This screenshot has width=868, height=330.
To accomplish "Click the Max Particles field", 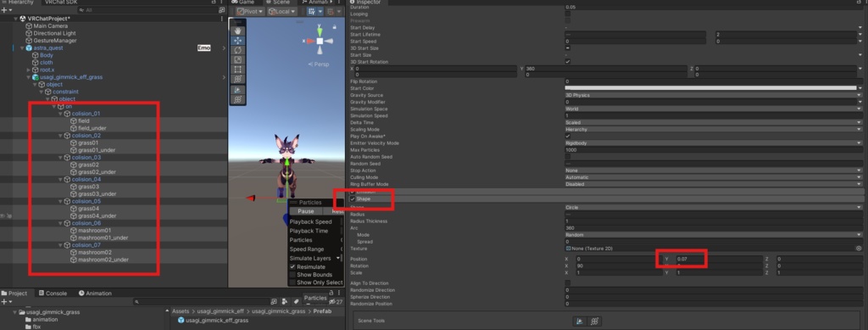I will click(713, 150).
